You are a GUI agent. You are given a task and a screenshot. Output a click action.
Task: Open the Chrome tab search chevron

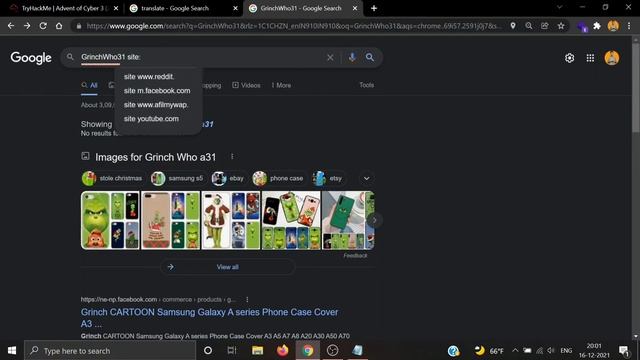pyautogui.click(x=560, y=7)
